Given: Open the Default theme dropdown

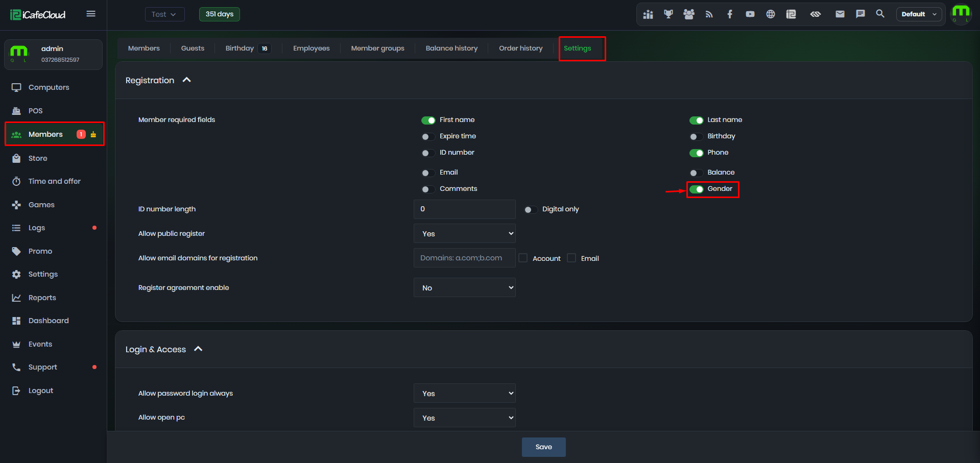Looking at the screenshot, I should tap(919, 14).
